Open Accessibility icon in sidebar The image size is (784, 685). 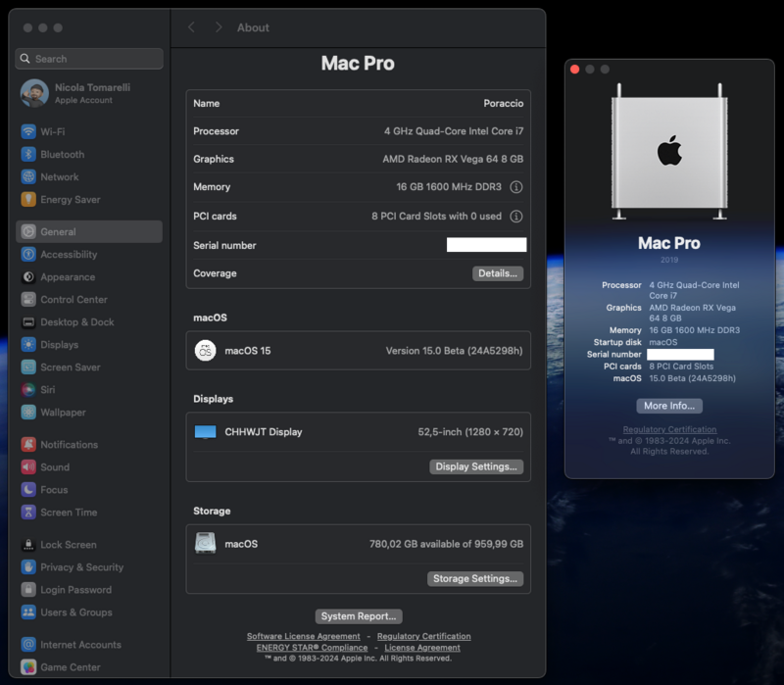click(28, 254)
